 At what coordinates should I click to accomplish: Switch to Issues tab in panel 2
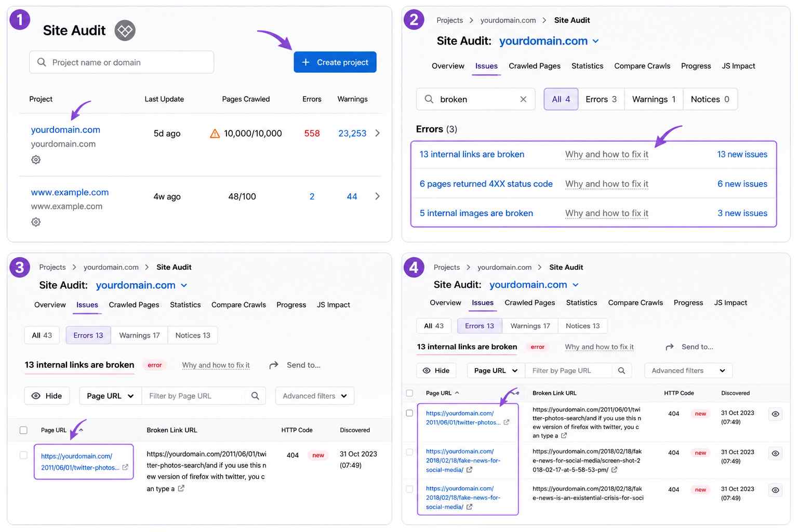[x=486, y=66]
